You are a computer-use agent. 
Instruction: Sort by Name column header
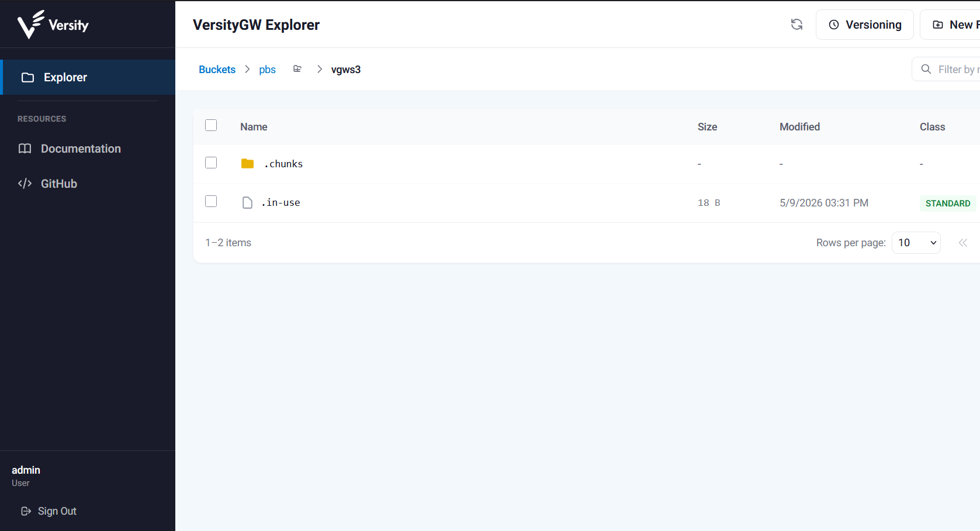(254, 127)
